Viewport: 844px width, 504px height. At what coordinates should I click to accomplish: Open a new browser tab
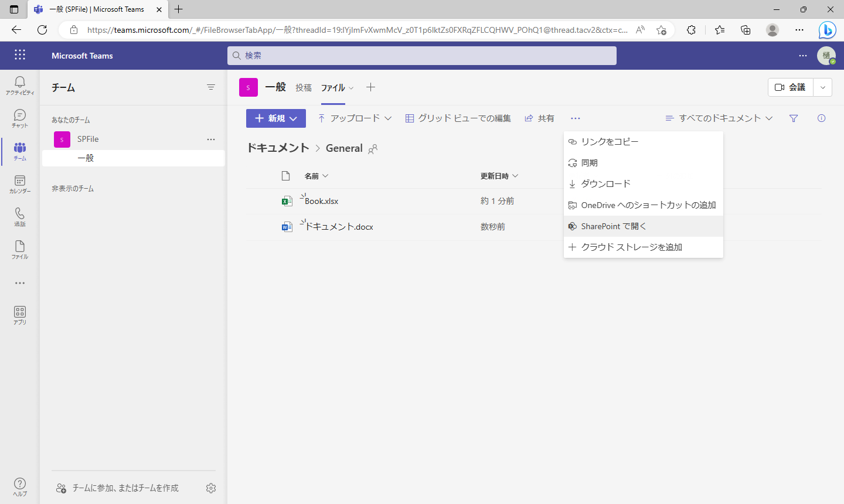[179, 9]
